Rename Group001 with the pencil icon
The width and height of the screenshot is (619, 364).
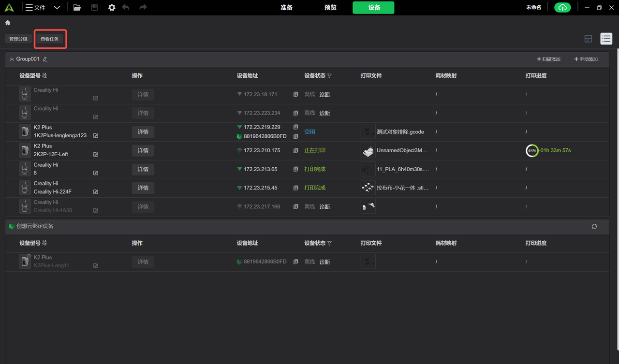[45, 59]
